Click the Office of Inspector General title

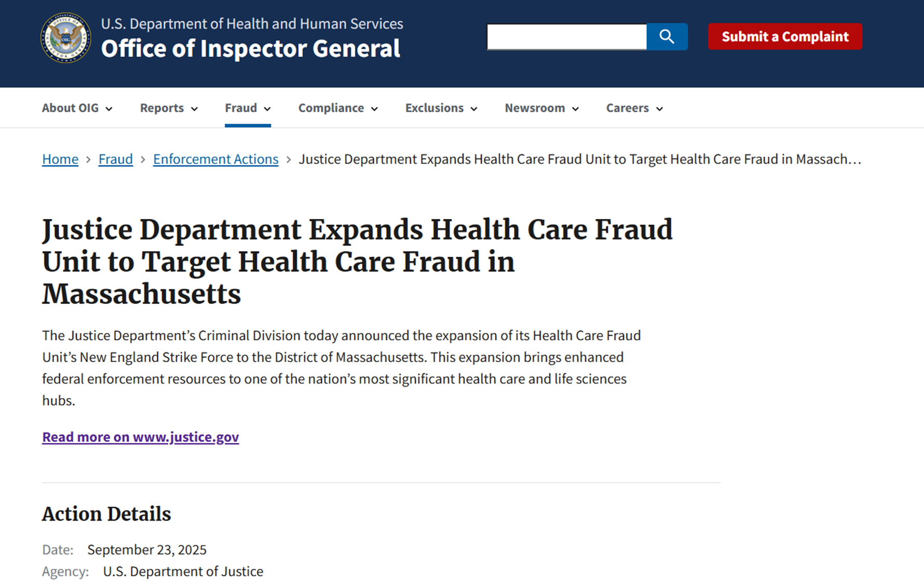[x=251, y=49]
